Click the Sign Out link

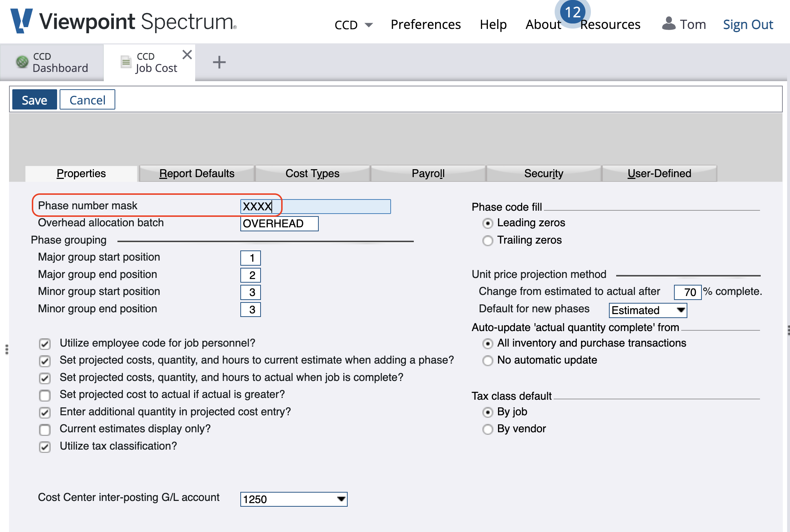(x=748, y=24)
